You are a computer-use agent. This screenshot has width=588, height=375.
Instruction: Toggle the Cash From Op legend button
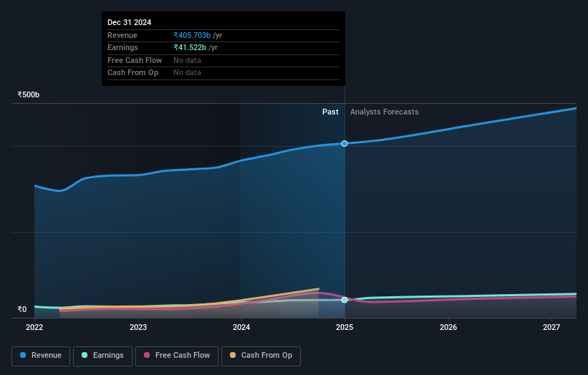(x=261, y=356)
